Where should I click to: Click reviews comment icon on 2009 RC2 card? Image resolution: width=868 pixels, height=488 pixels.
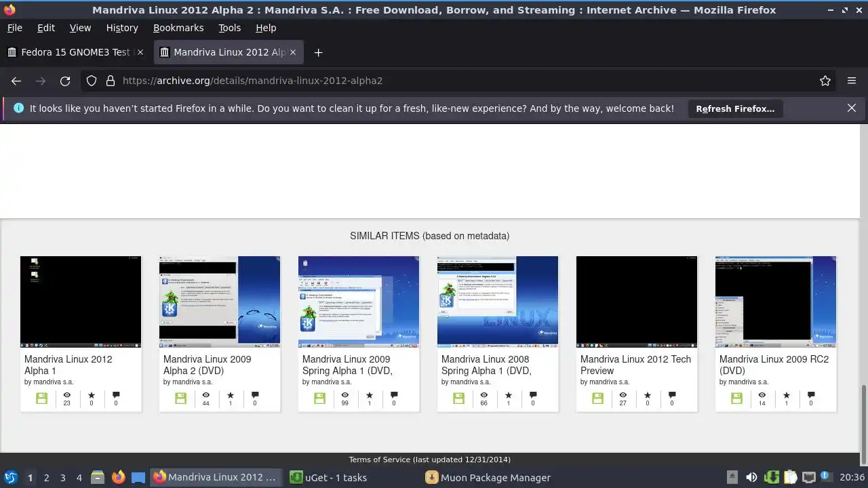click(x=811, y=395)
